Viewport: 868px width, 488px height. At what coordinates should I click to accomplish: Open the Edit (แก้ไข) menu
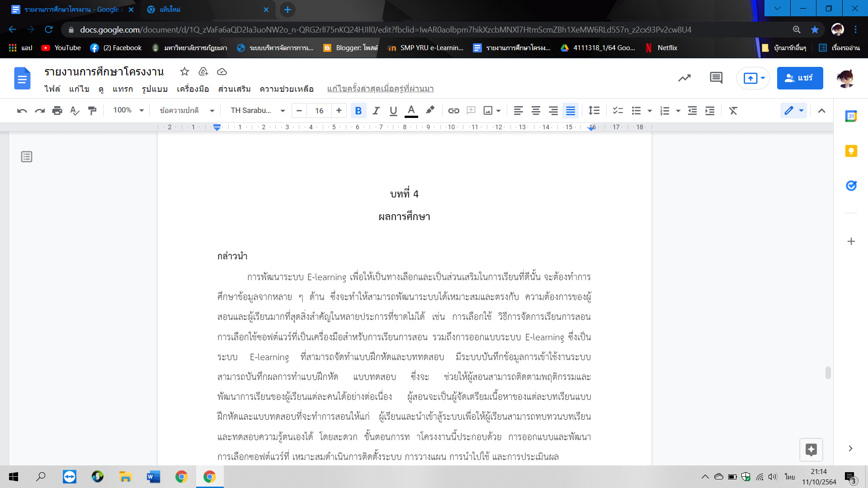79,89
